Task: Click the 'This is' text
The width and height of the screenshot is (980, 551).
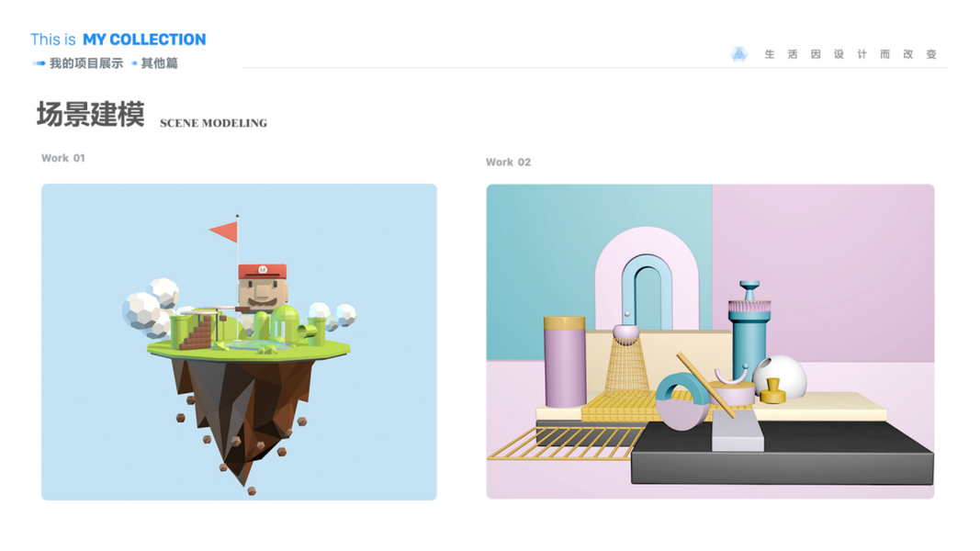Action: click(x=53, y=39)
